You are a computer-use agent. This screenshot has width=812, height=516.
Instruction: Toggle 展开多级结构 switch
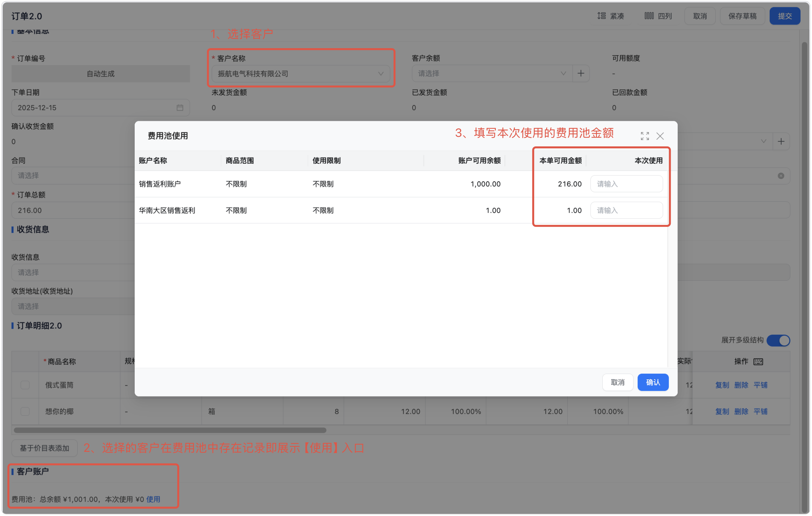click(x=778, y=341)
